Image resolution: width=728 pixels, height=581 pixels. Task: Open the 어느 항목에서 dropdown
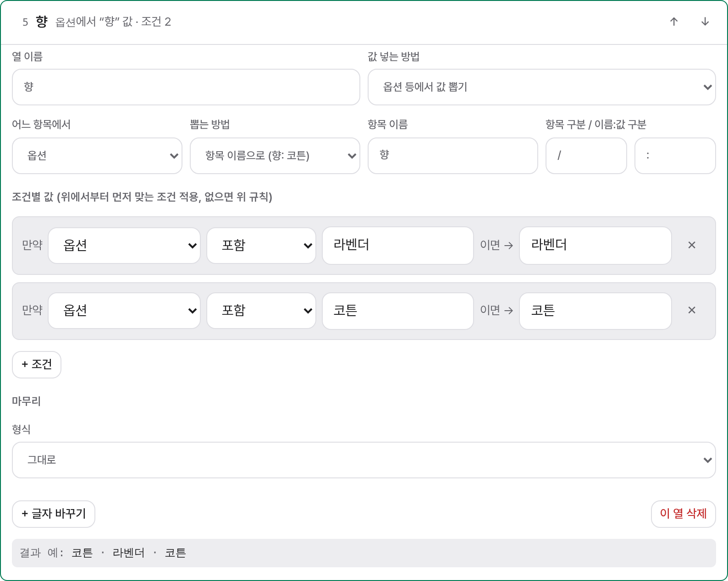click(x=97, y=156)
